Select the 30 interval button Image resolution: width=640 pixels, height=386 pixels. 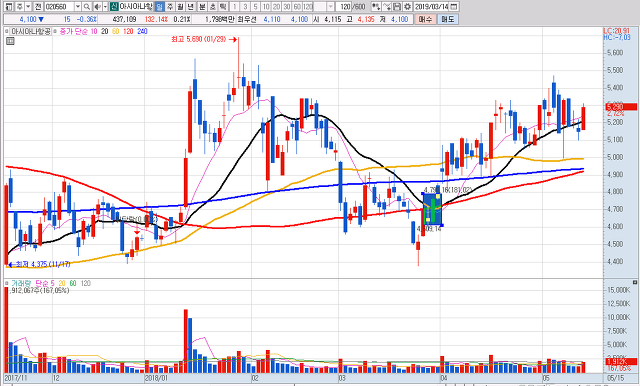click(x=287, y=7)
